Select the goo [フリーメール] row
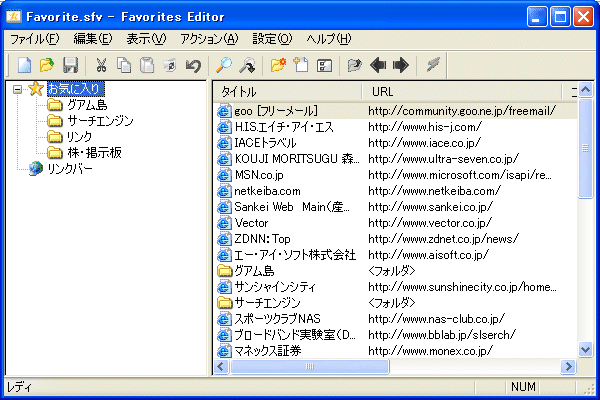 (396, 111)
